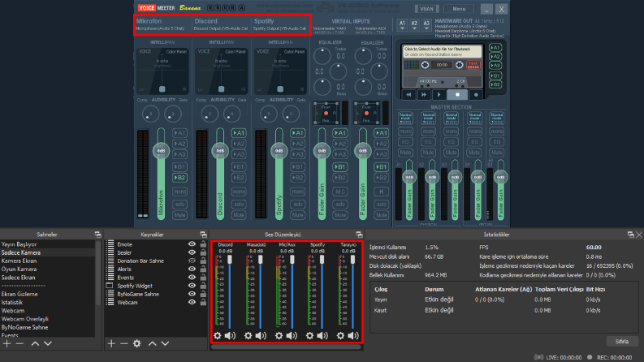Open VBAN settings in Voicemeeter
Viewport: 644px width, 362px height.
(x=426, y=9)
